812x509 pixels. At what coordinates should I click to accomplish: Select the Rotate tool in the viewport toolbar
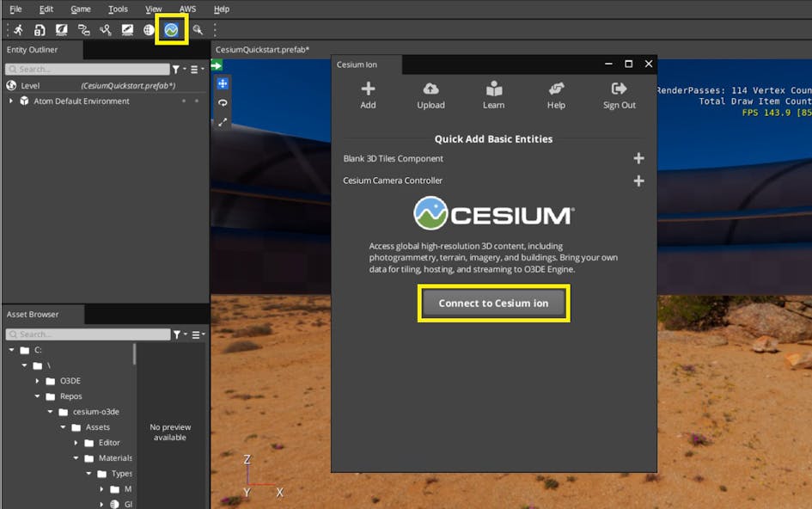click(x=223, y=102)
